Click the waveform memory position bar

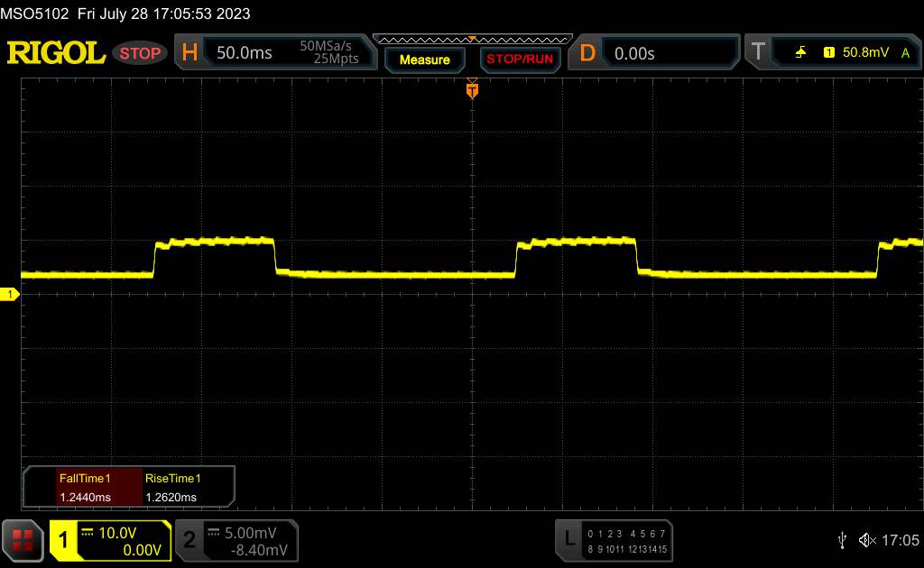click(473, 40)
